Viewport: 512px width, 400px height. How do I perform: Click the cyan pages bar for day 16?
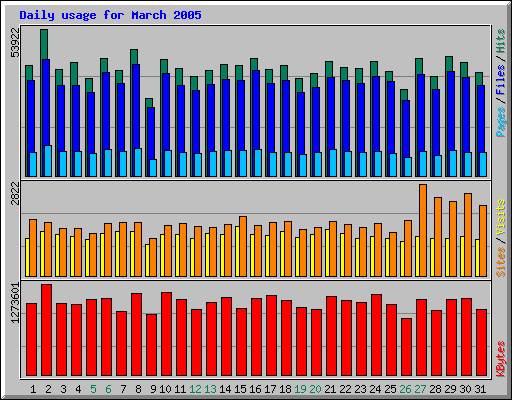pos(258,163)
